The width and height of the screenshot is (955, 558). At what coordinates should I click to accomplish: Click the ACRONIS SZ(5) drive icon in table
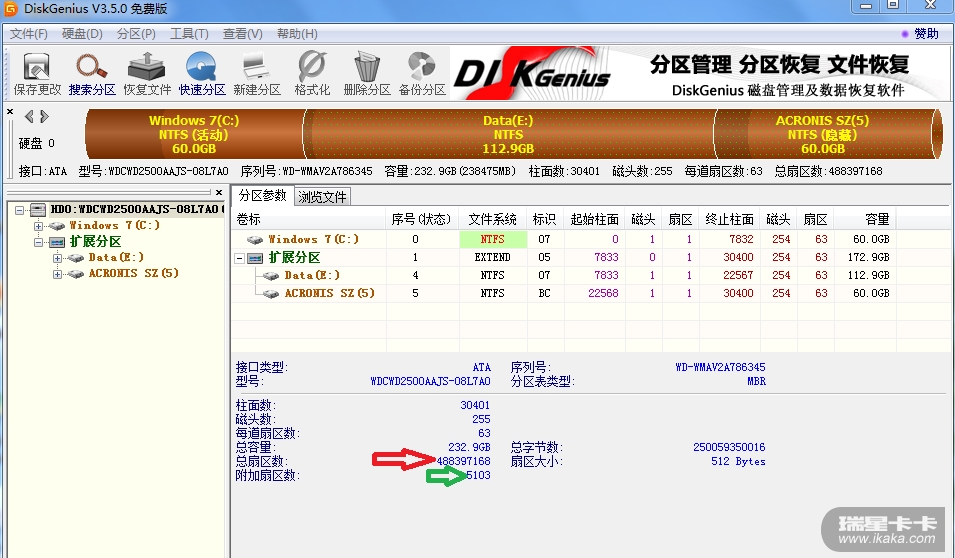pyautogui.click(x=270, y=294)
